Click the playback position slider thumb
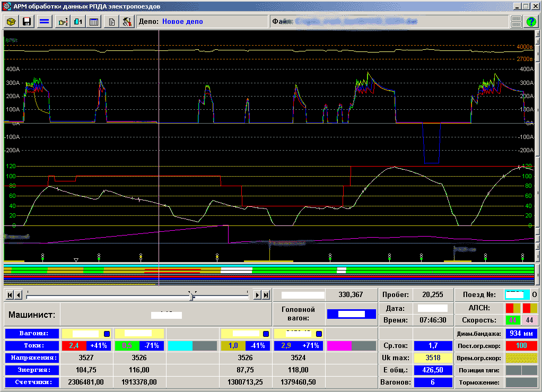Viewport: 542px width, 392px height. pos(192,295)
